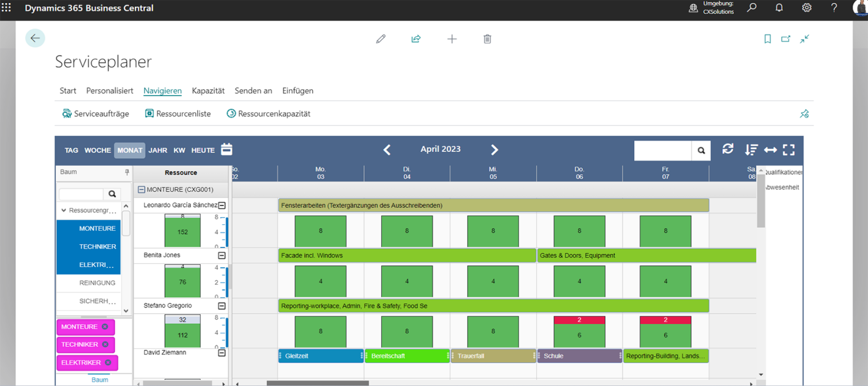Open the Einfügen tab
Image resolution: width=868 pixels, height=386 pixels.
[x=298, y=90]
